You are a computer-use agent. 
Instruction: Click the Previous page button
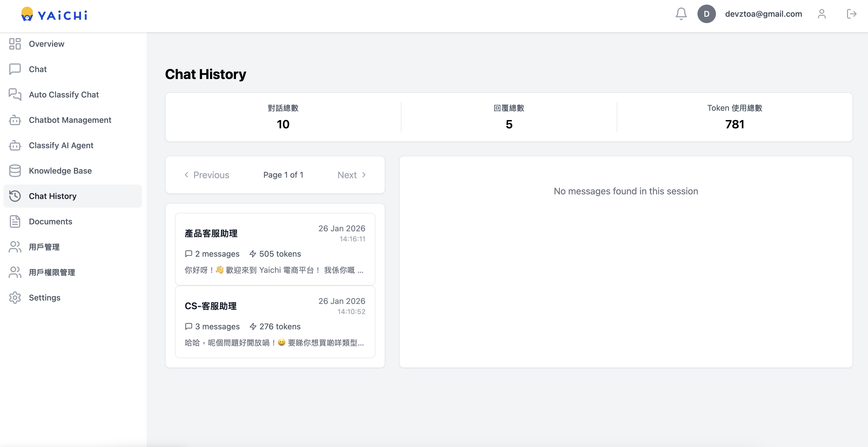207,175
